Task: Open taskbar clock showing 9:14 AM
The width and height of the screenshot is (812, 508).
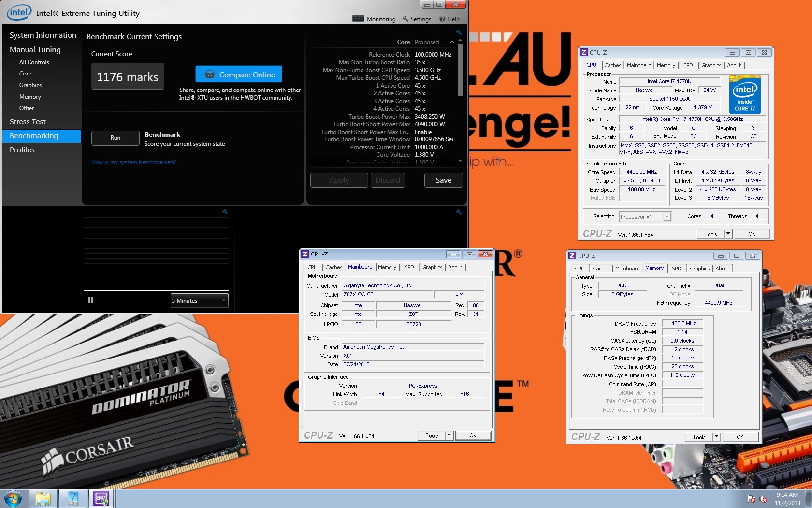Action: point(787,499)
